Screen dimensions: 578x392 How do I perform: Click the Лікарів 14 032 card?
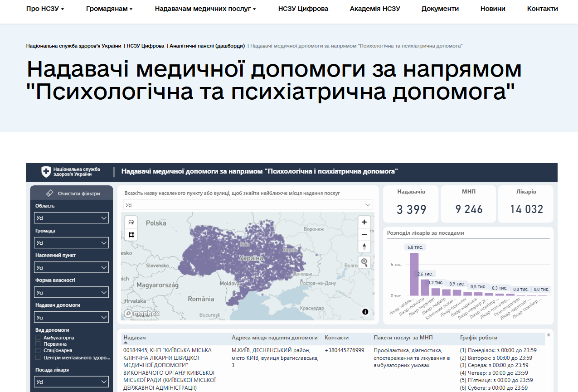tap(526, 203)
